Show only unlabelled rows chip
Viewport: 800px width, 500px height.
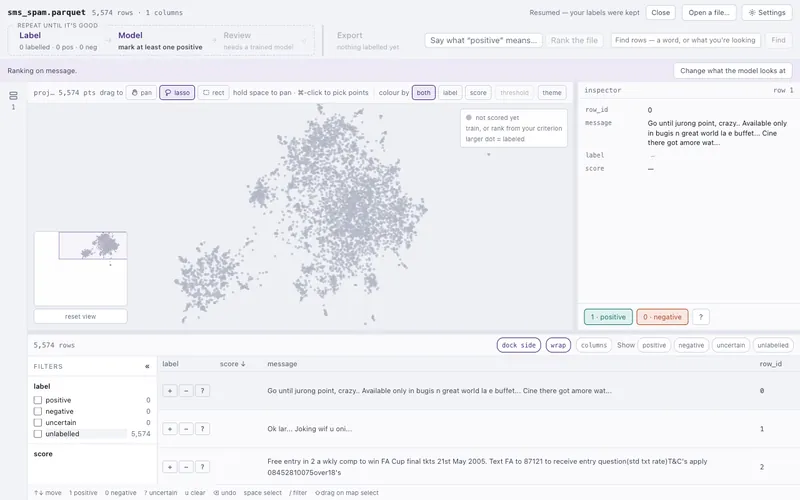point(773,345)
